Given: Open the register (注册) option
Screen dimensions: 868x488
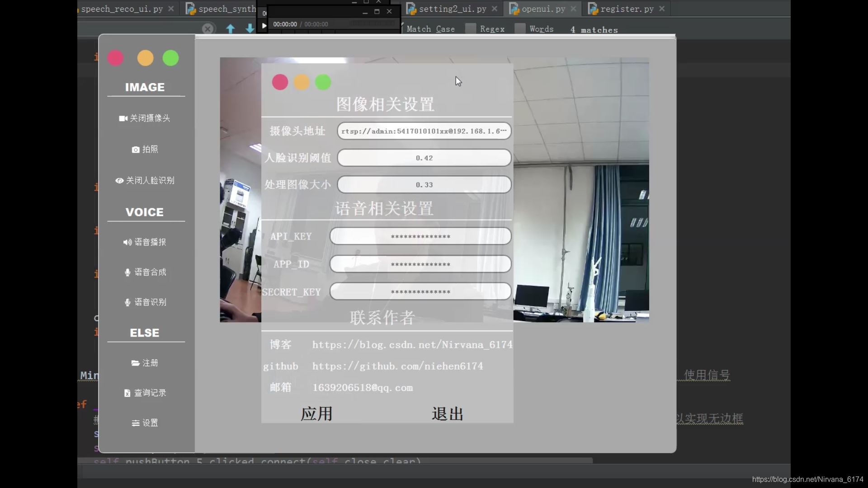Looking at the screenshot, I should [x=145, y=363].
